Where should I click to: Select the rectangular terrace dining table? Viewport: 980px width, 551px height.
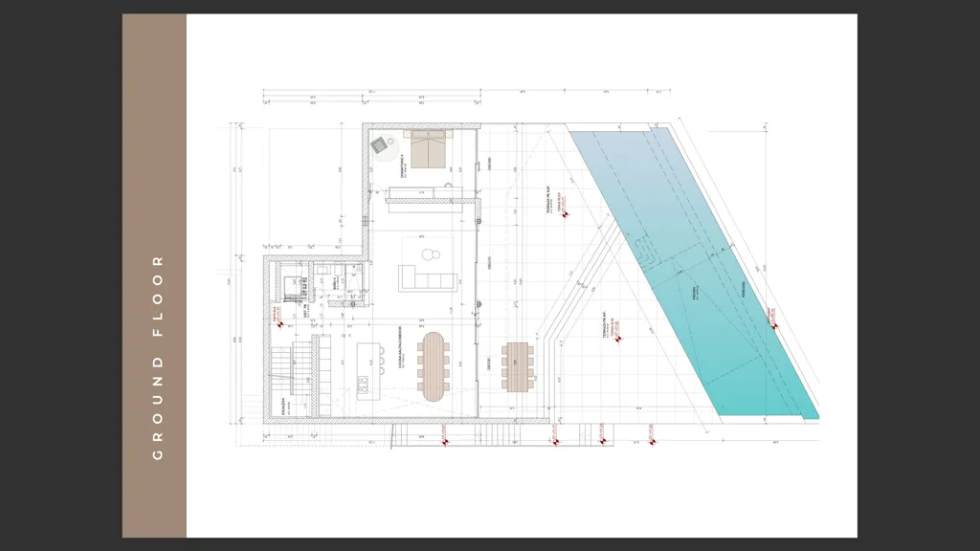518,366
